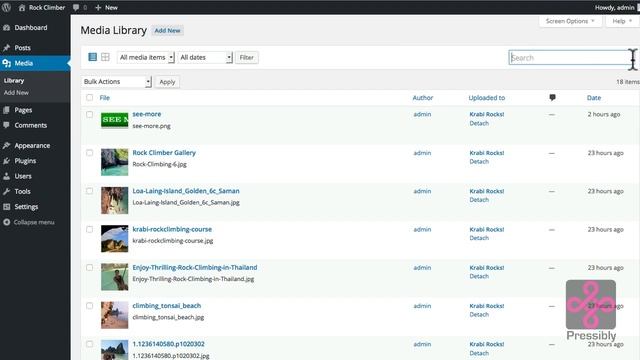Open the Howdy, admin account menu
The height and width of the screenshot is (360, 640).
pos(615,7)
